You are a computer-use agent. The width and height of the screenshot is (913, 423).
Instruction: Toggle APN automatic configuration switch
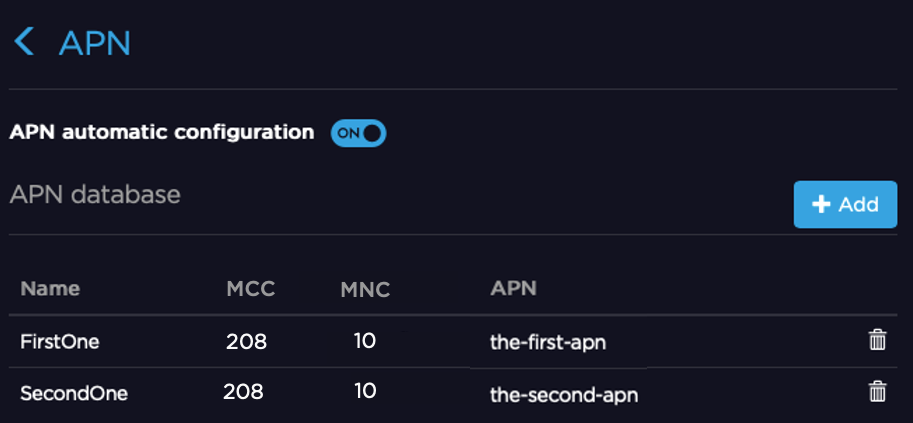point(358,133)
